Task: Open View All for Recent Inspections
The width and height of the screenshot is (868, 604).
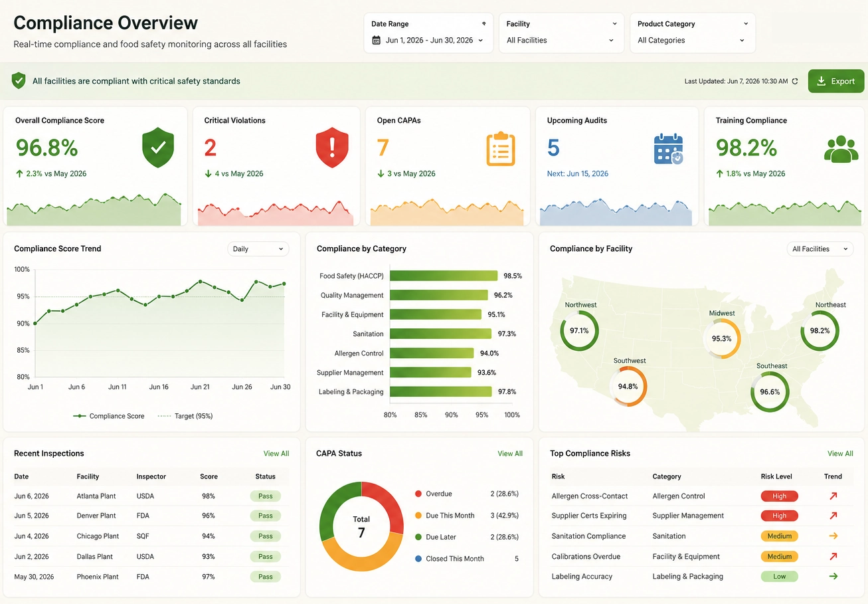Action: point(276,454)
